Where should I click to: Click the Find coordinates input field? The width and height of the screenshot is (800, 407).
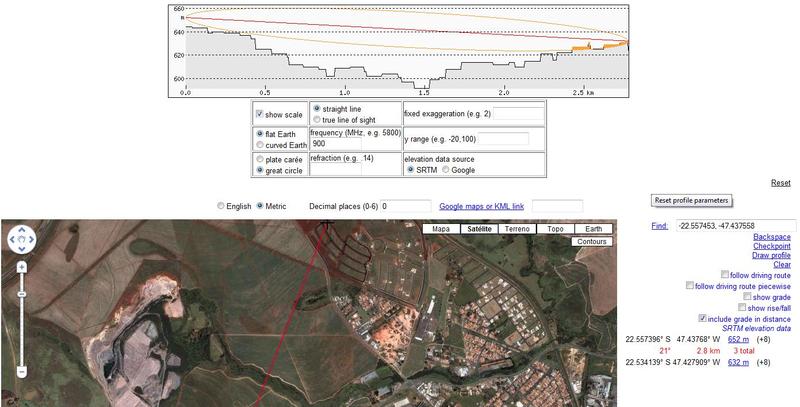coord(736,225)
